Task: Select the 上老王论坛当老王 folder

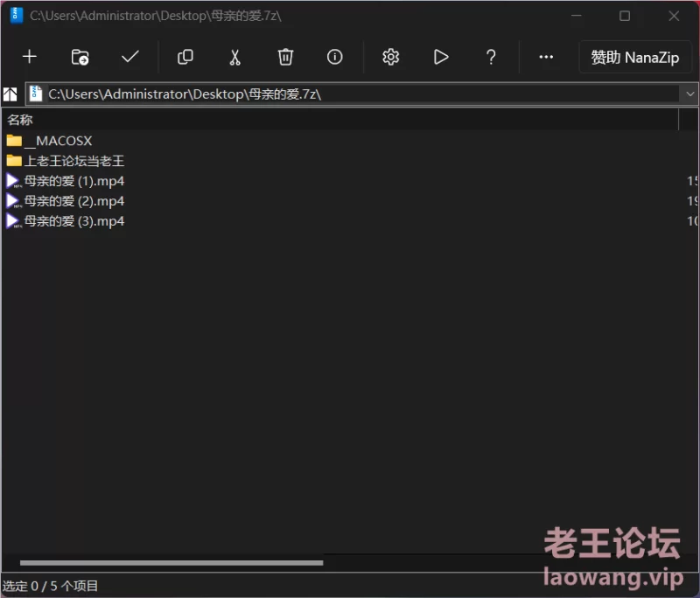Action: click(73, 161)
